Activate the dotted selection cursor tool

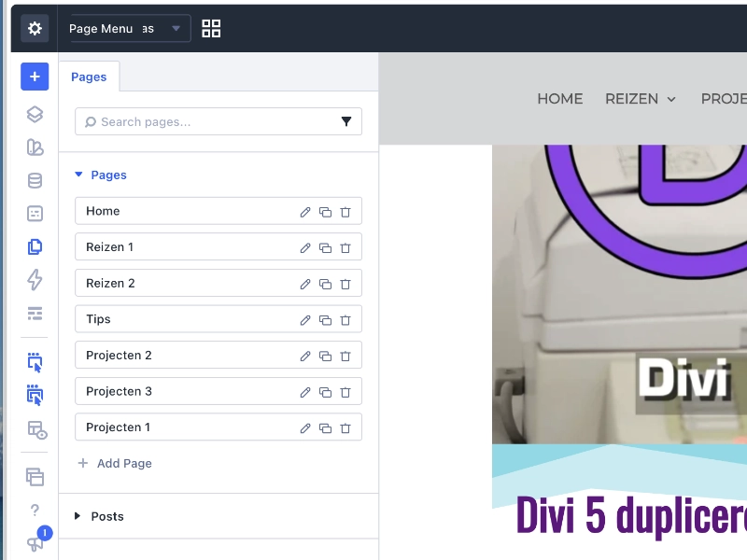(35, 362)
